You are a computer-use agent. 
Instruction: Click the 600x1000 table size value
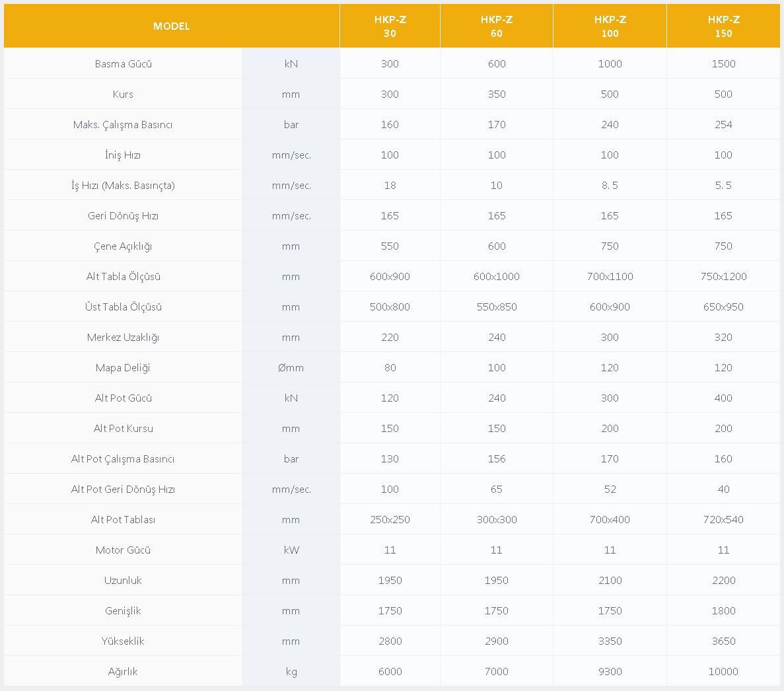pyautogui.click(x=497, y=277)
